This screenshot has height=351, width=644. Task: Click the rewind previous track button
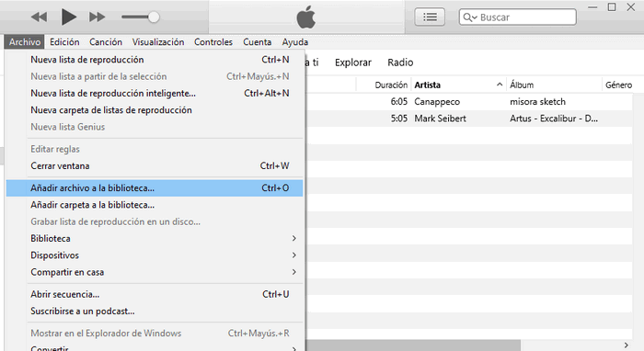tap(39, 17)
